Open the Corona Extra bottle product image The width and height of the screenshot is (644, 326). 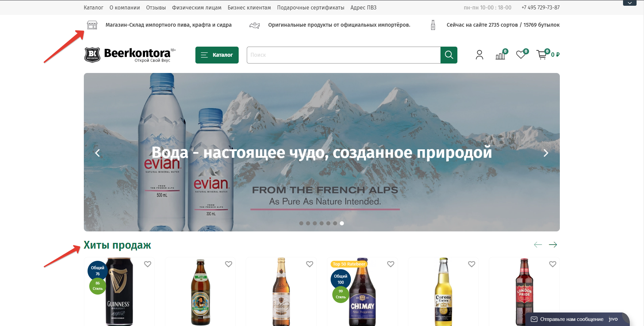[x=443, y=292]
